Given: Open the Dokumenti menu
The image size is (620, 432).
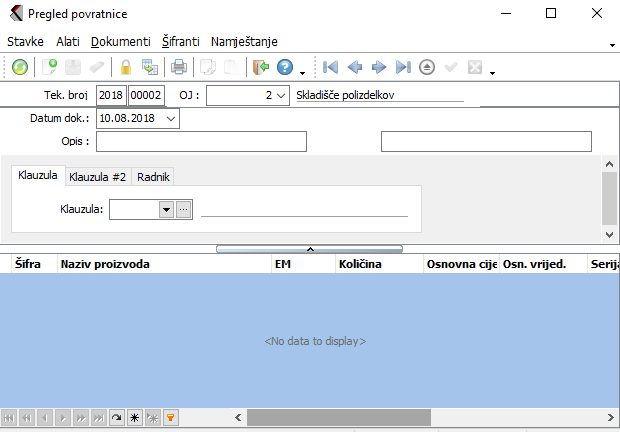Looking at the screenshot, I should [x=120, y=41].
